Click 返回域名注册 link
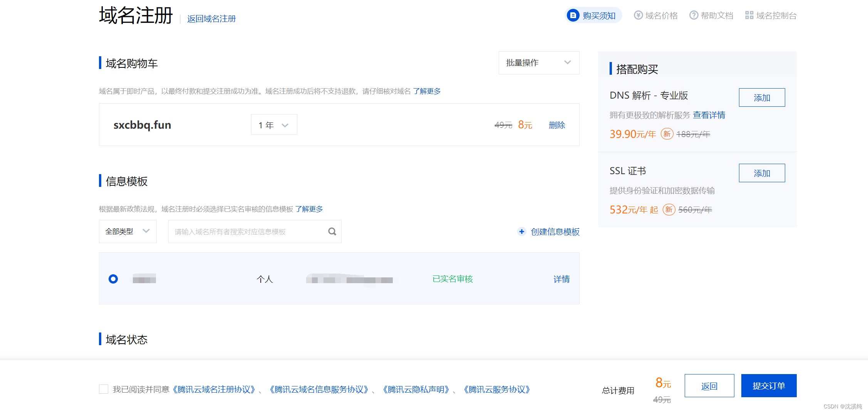Screen dimensions: 868x413 211,18
